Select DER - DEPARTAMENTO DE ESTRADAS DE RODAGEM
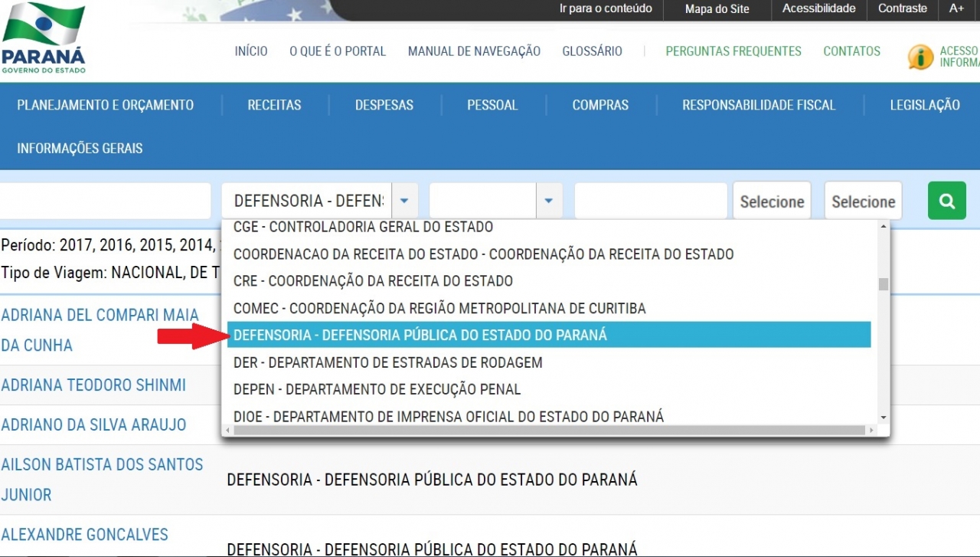Screen dimensions: 980x557 coord(550,362)
